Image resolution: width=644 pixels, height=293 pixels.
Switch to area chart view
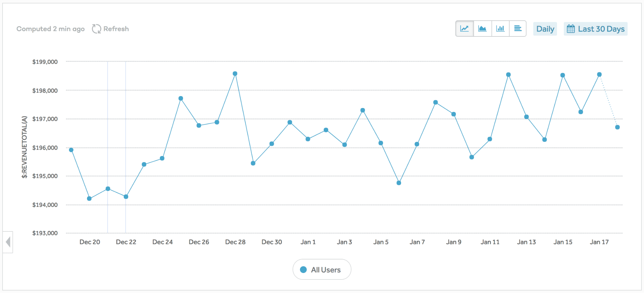482,29
